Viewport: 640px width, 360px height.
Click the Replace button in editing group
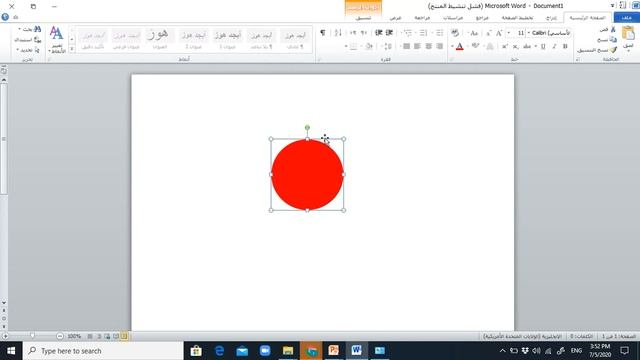pyautogui.click(x=28, y=40)
